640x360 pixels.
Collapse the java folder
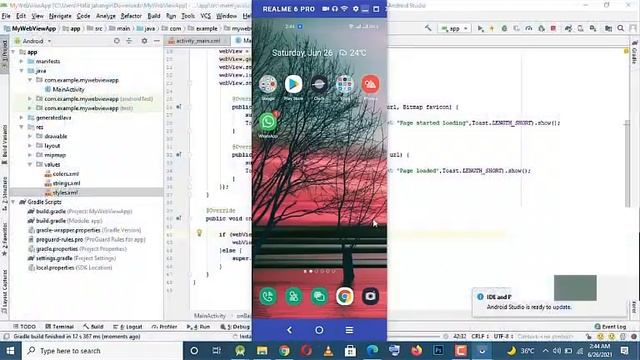coord(22,71)
